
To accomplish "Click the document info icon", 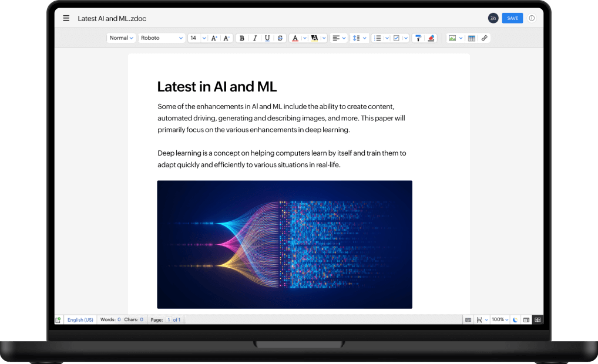I will 532,18.
